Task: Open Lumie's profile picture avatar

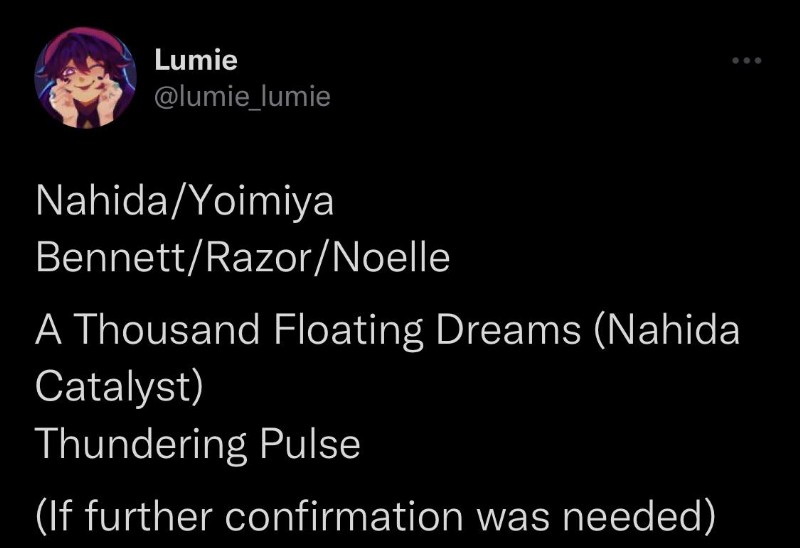Action: pyautogui.click(x=85, y=78)
